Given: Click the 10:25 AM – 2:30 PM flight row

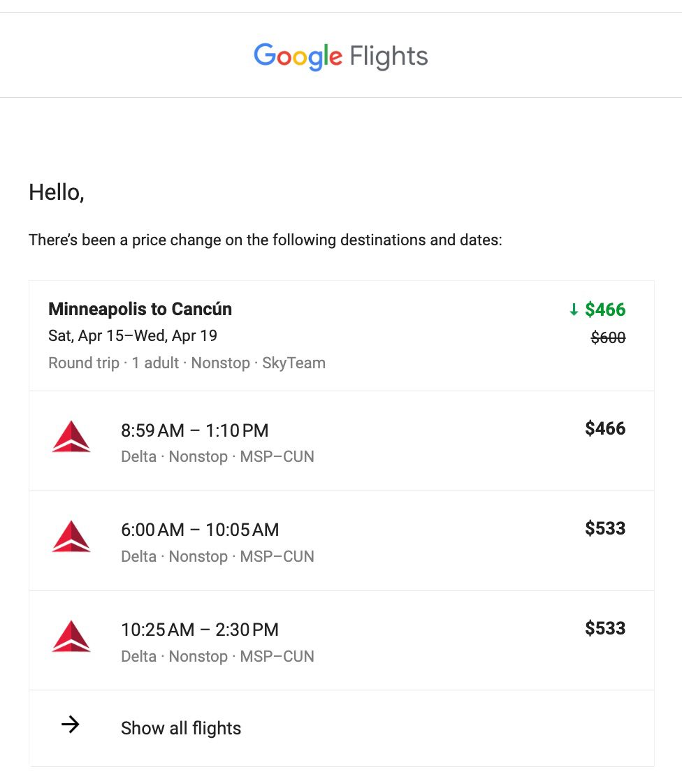Looking at the screenshot, I should coord(200,629).
